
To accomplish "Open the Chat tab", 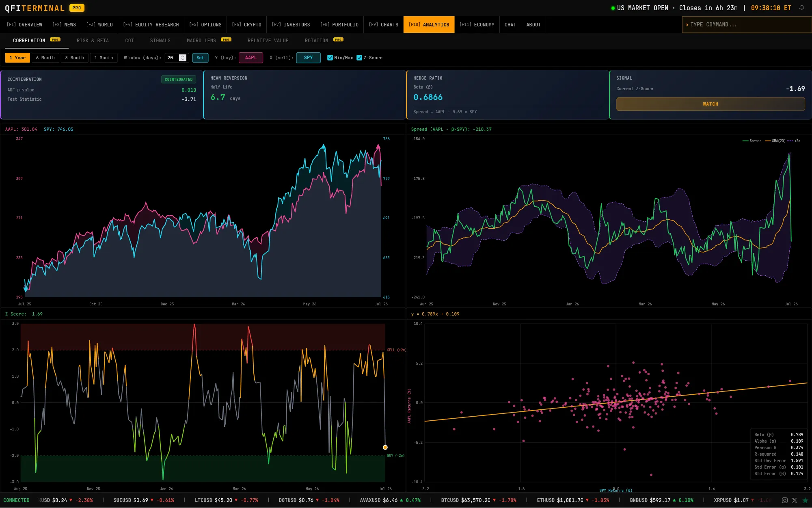I will [510, 25].
